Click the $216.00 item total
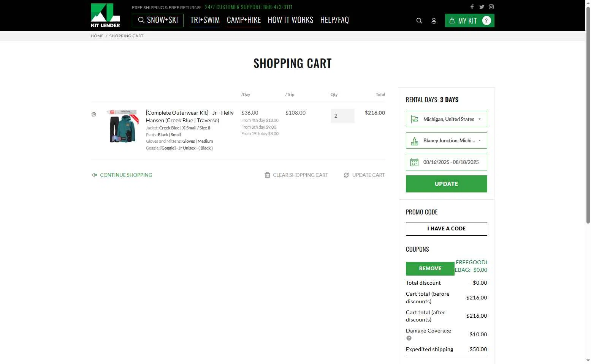This screenshot has width=591, height=364. (x=375, y=113)
